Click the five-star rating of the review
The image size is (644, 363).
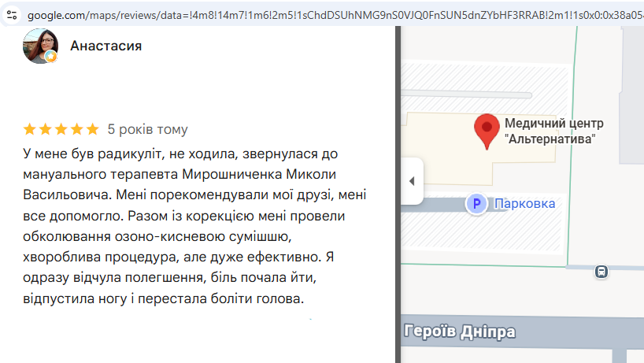pos(61,129)
